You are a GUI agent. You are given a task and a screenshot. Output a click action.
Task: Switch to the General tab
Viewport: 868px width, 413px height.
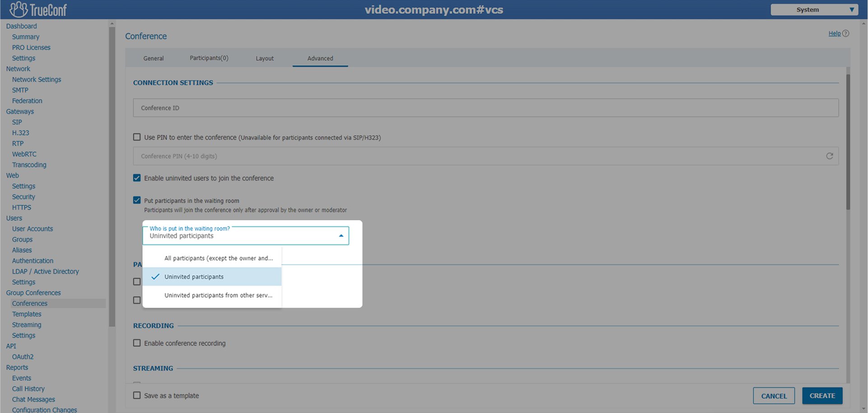coord(154,58)
